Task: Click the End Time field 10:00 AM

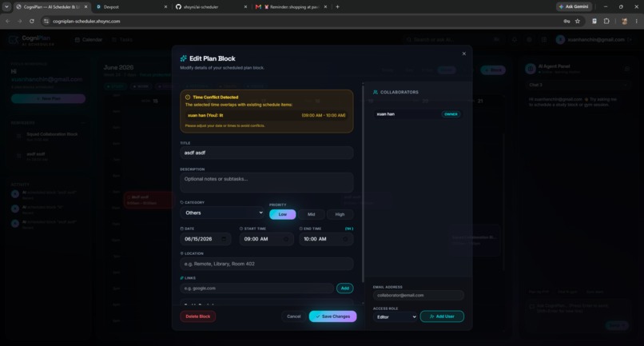Action: pyautogui.click(x=326, y=239)
